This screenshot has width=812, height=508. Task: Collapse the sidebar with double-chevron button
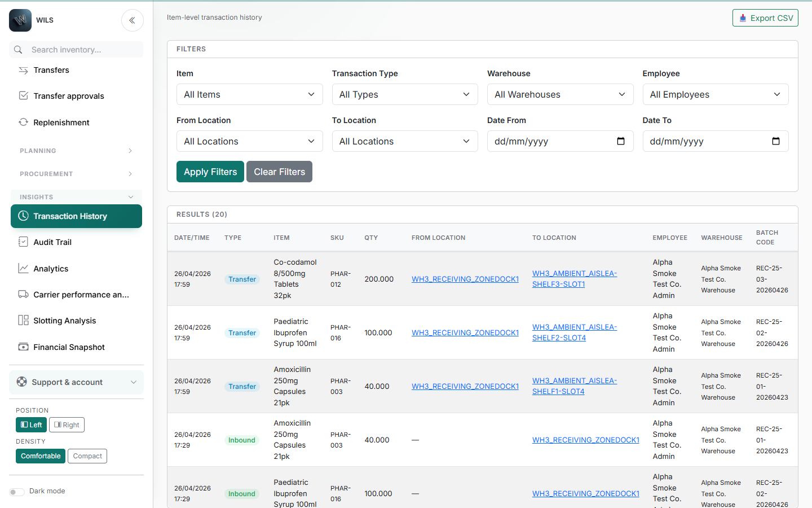click(132, 20)
